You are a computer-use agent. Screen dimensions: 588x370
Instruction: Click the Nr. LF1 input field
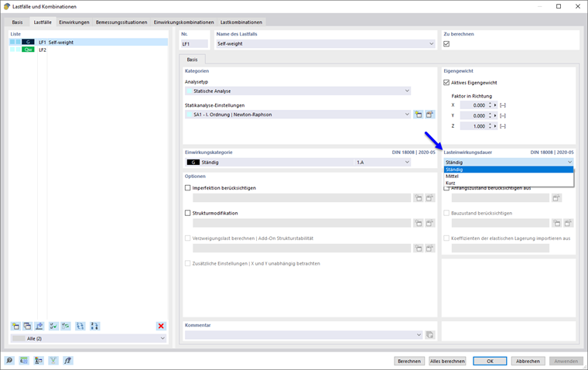(x=194, y=44)
